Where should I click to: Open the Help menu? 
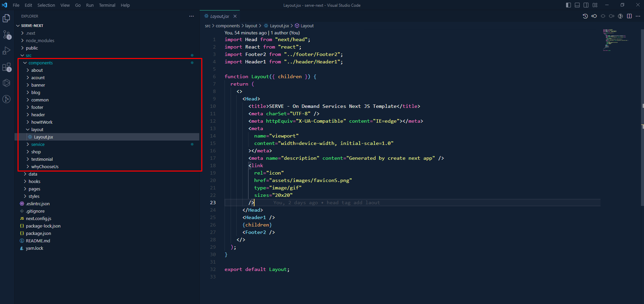pyautogui.click(x=125, y=5)
